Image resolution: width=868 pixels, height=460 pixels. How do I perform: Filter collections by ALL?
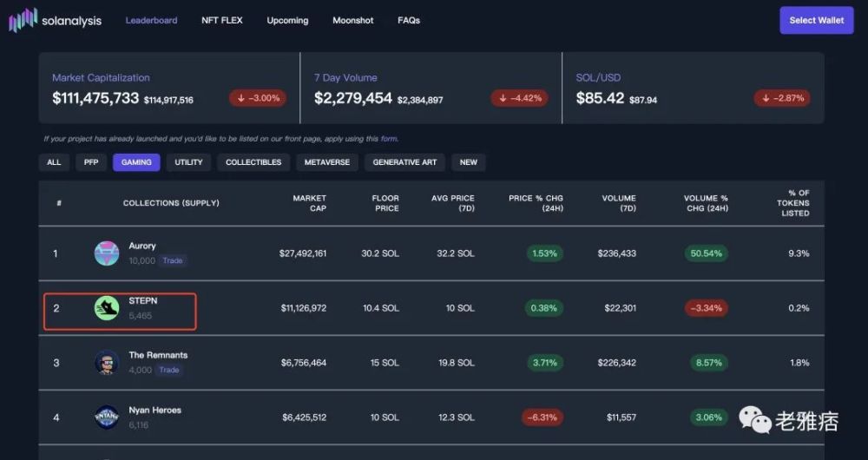pos(54,162)
